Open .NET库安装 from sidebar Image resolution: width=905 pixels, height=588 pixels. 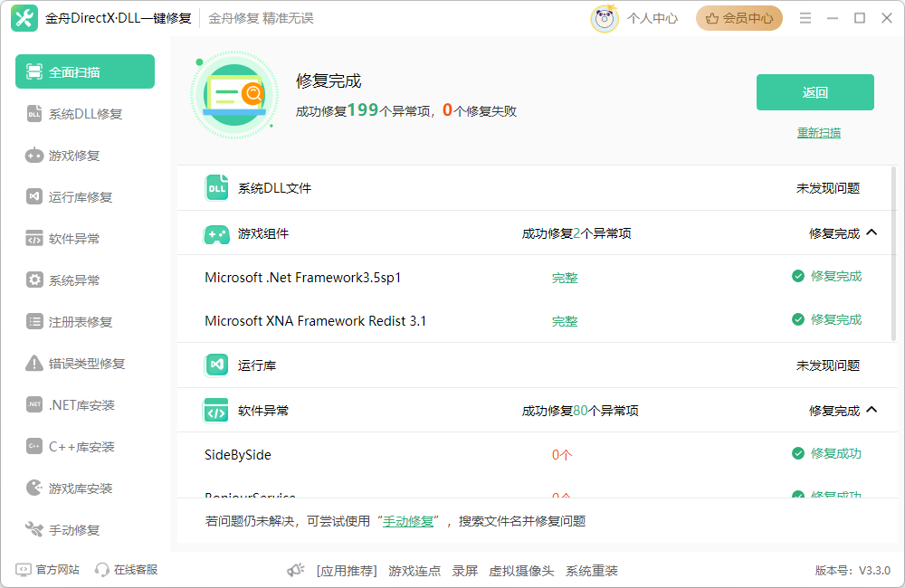85,405
